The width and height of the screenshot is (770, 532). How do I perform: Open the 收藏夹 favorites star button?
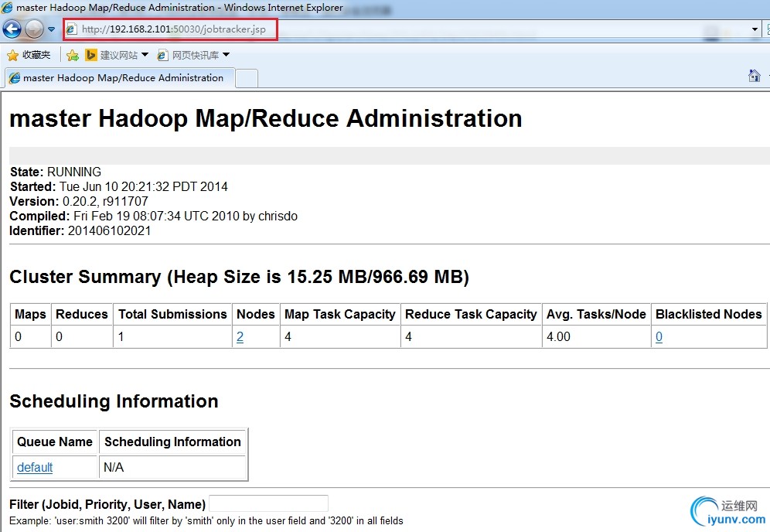click(x=29, y=55)
